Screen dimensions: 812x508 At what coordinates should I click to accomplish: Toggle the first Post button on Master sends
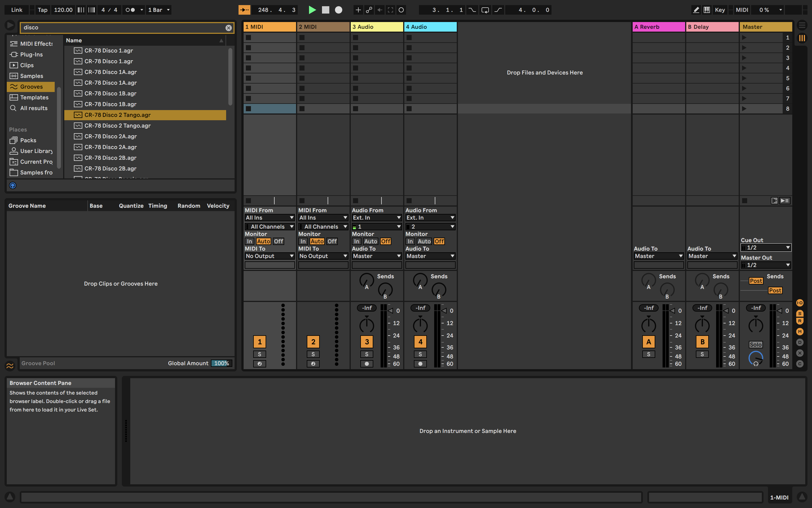point(756,281)
